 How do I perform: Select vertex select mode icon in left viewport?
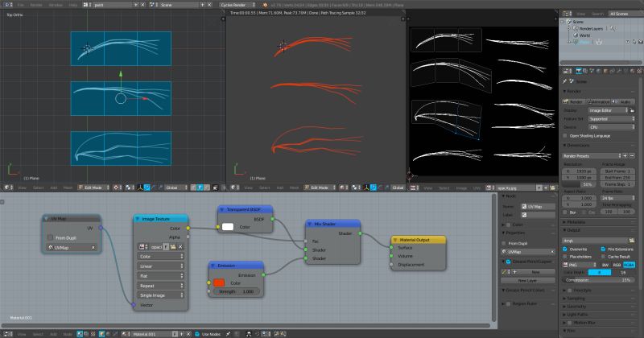click(x=193, y=188)
